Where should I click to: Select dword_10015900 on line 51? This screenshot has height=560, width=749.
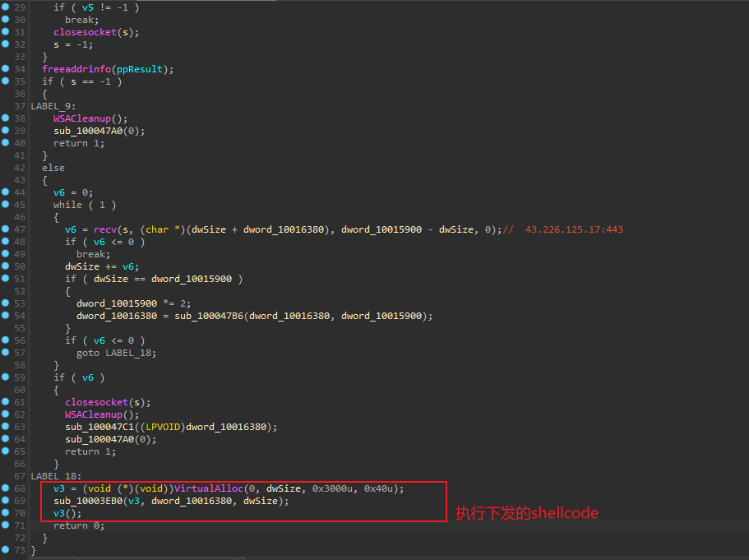pyautogui.click(x=192, y=279)
